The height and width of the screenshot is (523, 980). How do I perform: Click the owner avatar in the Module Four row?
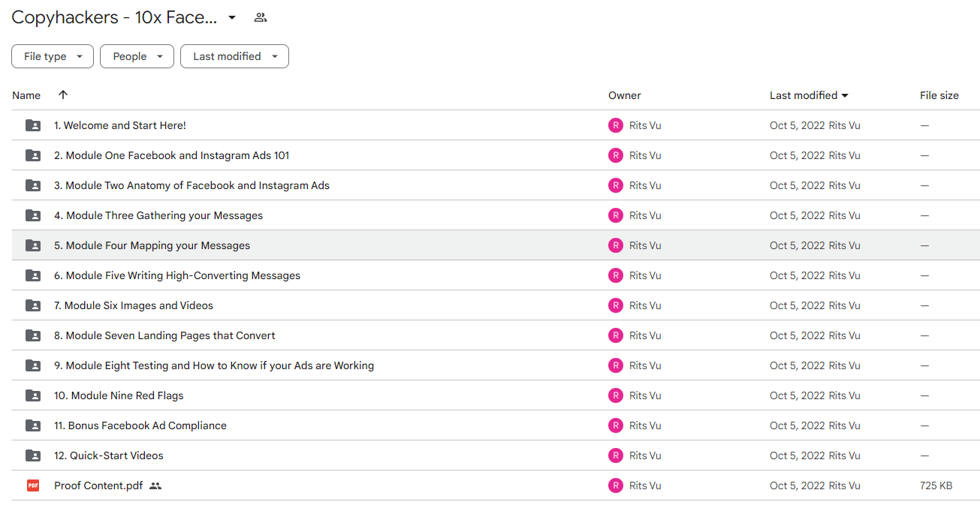[x=616, y=245]
